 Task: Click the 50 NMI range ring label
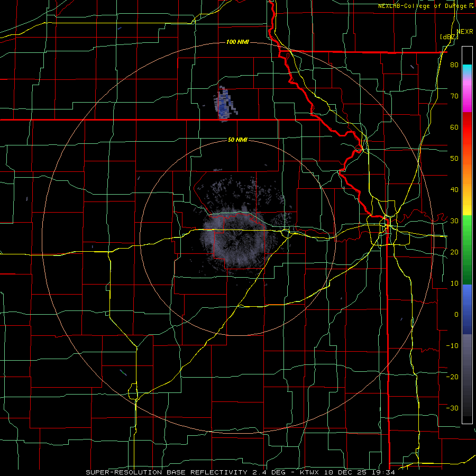point(237,140)
